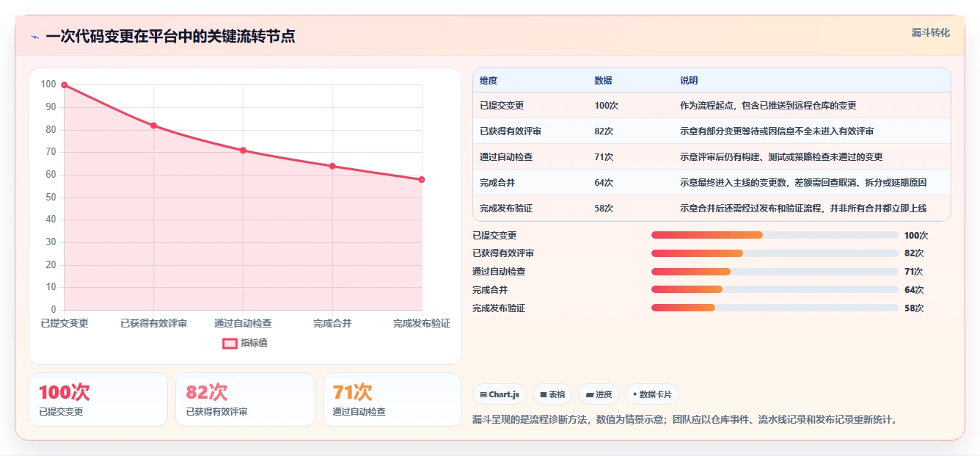This screenshot has height=456, width=980.
Task: Click the 64次 value beside progress bar
Action: (x=914, y=290)
